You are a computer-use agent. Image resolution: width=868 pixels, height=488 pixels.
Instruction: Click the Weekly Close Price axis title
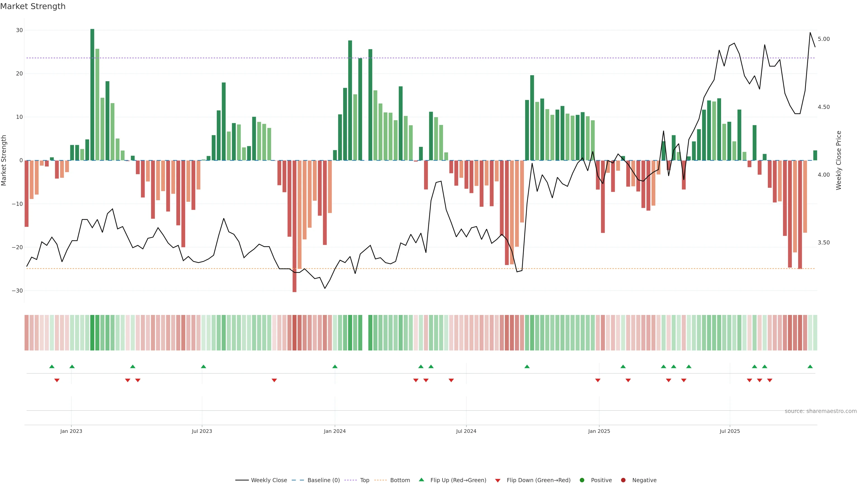point(839,160)
